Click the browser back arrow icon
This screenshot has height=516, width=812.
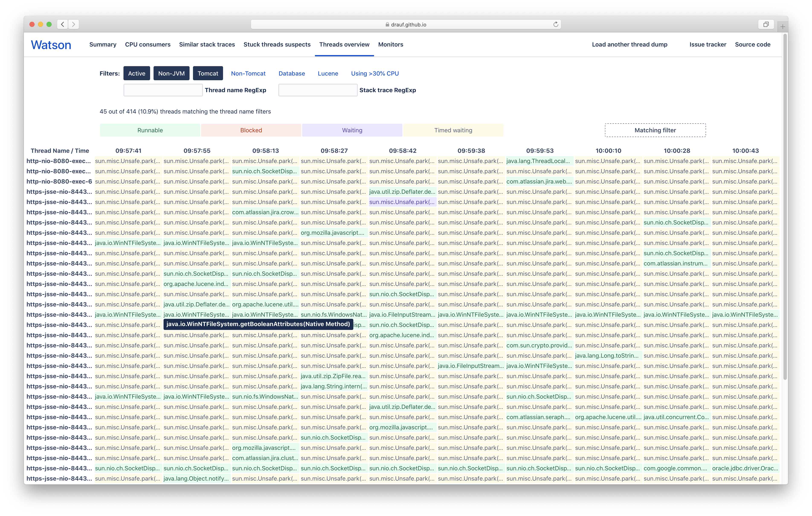click(62, 24)
